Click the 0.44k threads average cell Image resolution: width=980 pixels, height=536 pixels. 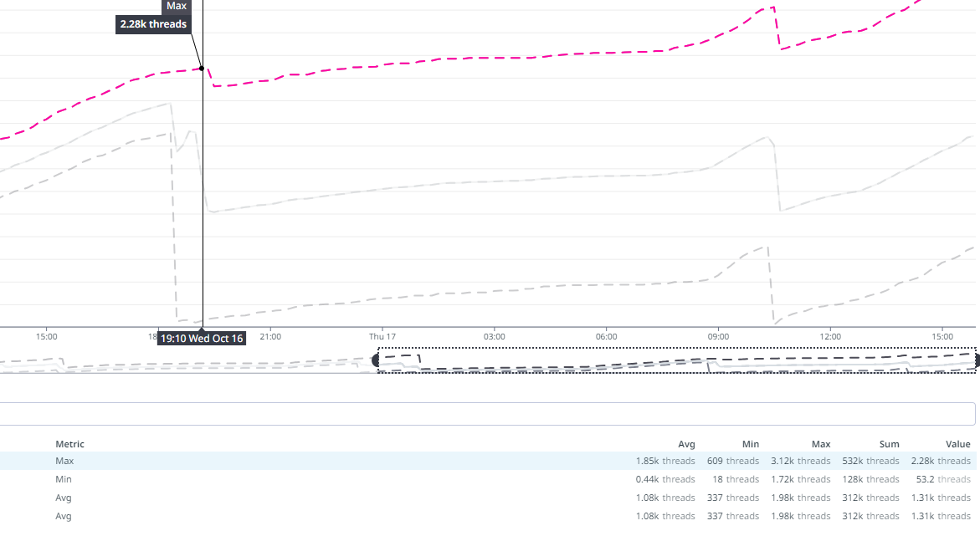(665, 479)
